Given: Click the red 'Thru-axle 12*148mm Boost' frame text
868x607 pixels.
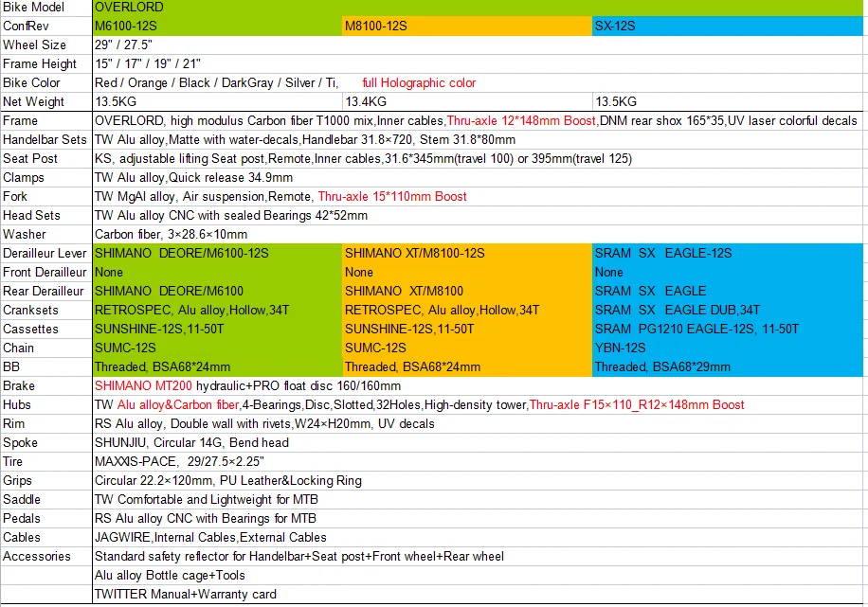Looking at the screenshot, I should pyautogui.click(x=521, y=120).
